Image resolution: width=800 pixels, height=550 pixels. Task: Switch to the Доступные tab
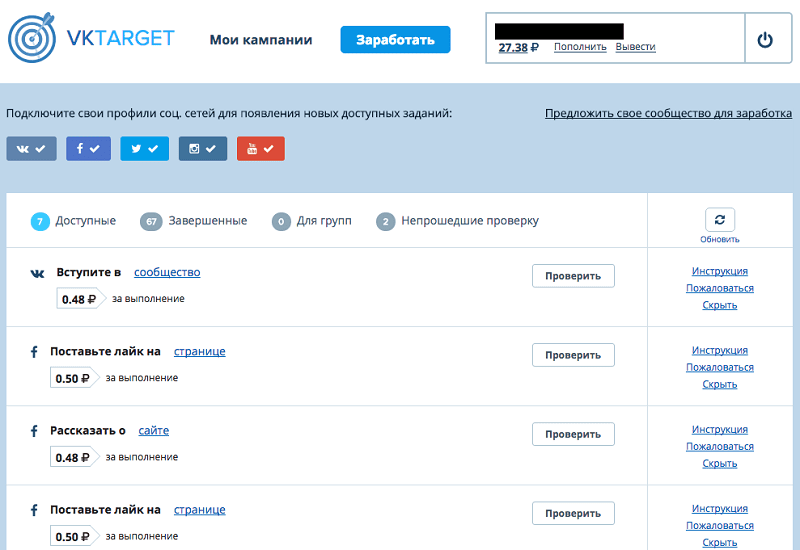(x=73, y=221)
